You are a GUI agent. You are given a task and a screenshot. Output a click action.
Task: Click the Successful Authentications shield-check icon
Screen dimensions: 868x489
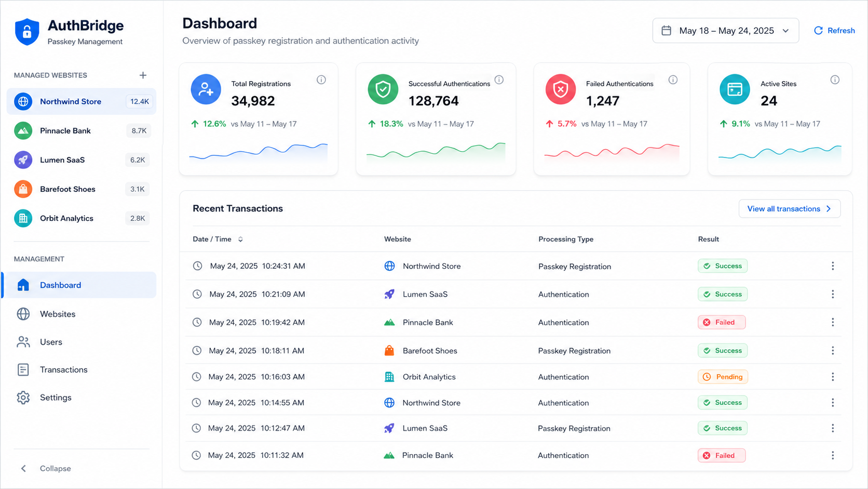coord(383,89)
